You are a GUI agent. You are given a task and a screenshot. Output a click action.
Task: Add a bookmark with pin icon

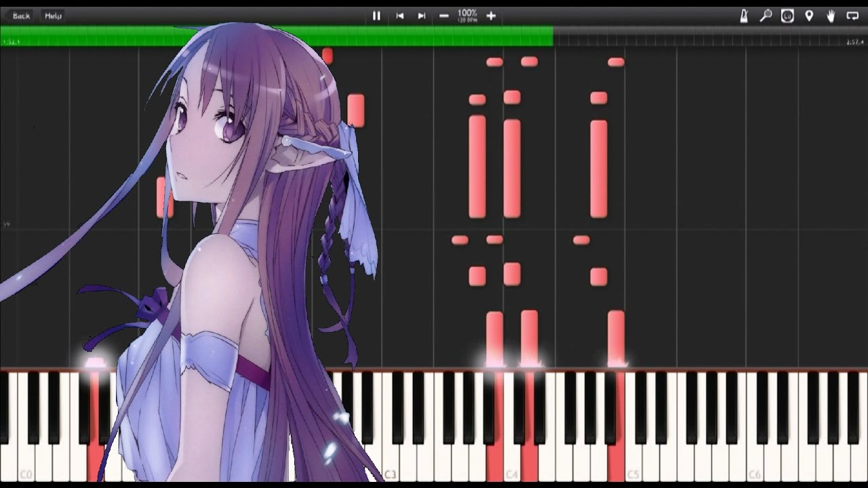809,16
